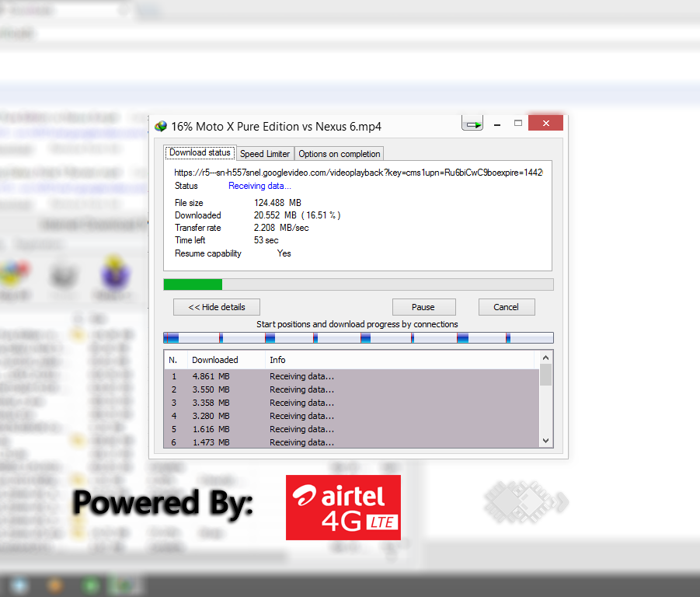Switch to the Download status tab
The height and width of the screenshot is (597, 700).
coord(200,152)
